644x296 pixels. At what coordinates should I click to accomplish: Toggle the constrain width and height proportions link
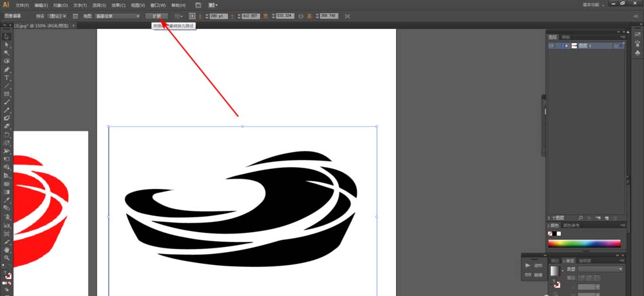coord(301,16)
